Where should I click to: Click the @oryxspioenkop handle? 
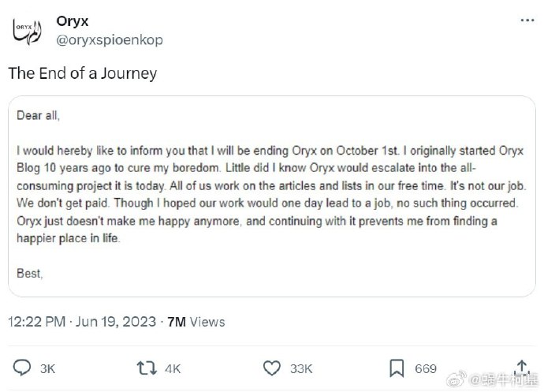(x=110, y=39)
